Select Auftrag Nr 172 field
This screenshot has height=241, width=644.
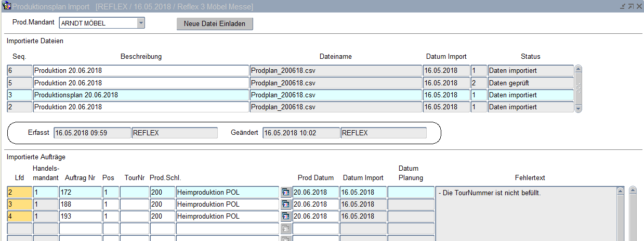[80, 193]
